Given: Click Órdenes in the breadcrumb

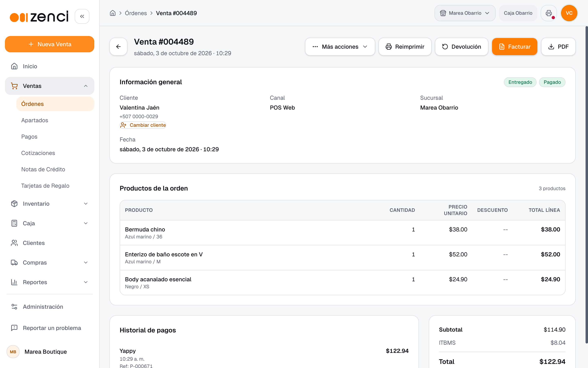Looking at the screenshot, I should pyautogui.click(x=136, y=13).
